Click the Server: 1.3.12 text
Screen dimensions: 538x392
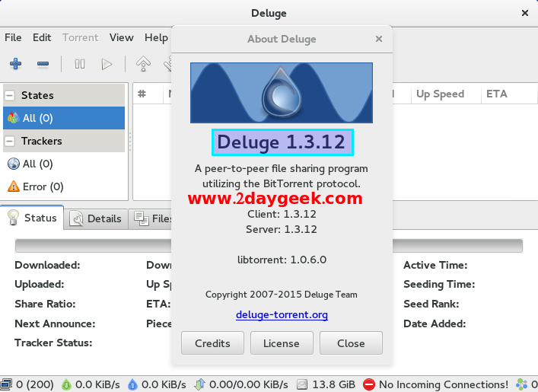coord(282,229)
